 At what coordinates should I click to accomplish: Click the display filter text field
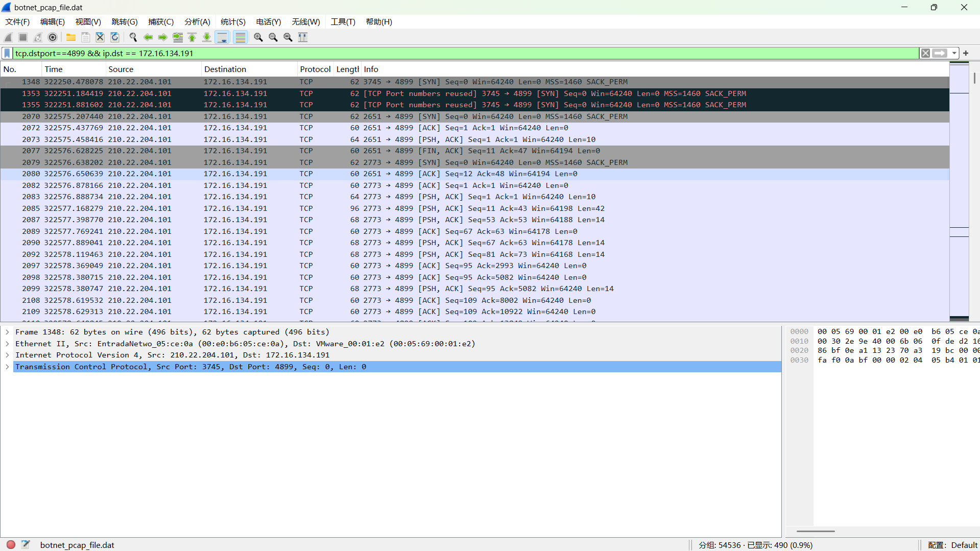coord(466,53)
